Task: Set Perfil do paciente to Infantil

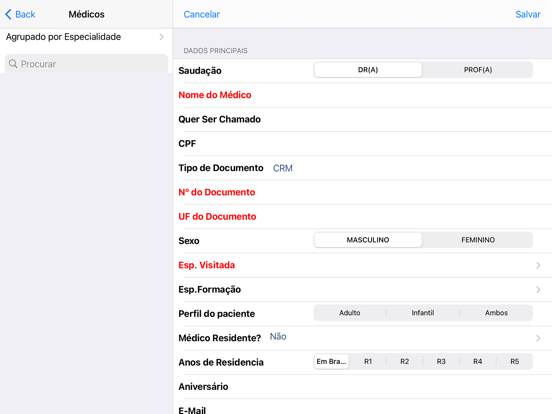Action: click(423, 313)
